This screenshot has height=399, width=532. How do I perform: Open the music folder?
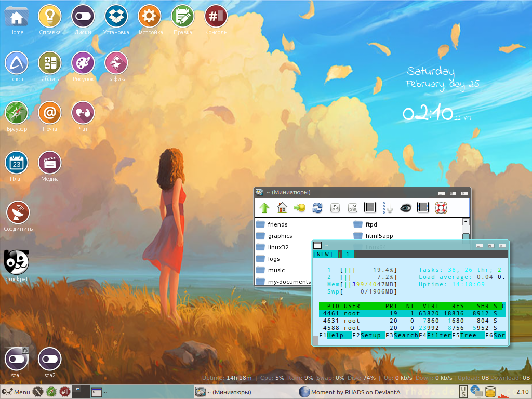270,270
